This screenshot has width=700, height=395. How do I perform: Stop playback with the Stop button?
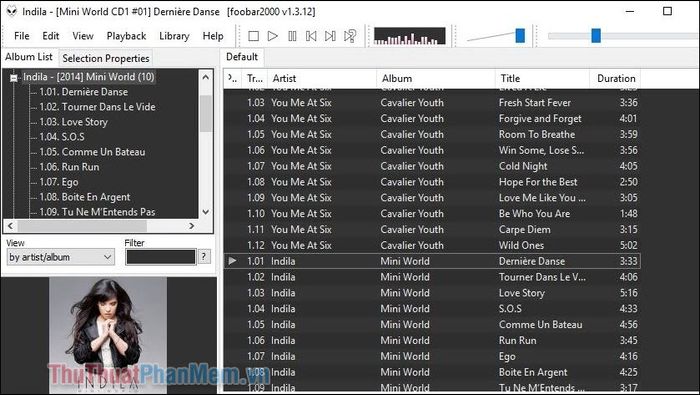point(253,36)
